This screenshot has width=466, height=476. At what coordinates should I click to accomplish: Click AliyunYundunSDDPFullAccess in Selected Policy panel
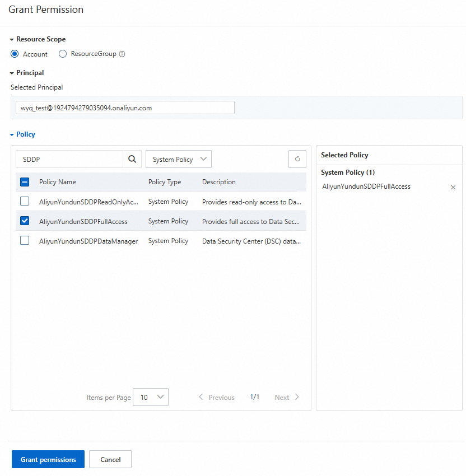[366, 186]
